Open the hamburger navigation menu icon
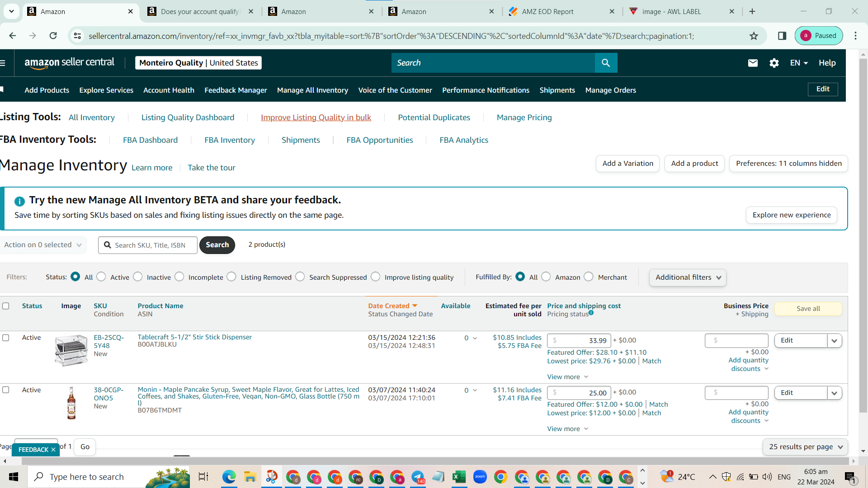The width and height of the screenshot is (868, 488). (x=3, y=63)
